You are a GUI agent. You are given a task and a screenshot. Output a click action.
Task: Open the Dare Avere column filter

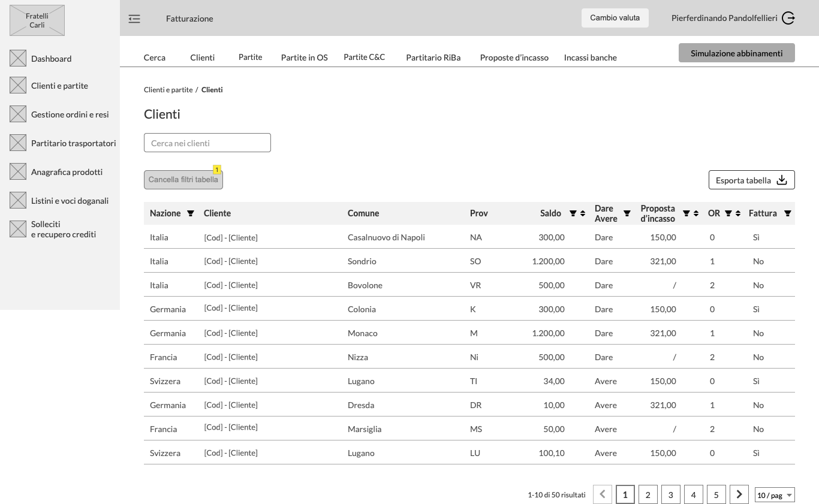pyautogui.click(x=627, y=213)
